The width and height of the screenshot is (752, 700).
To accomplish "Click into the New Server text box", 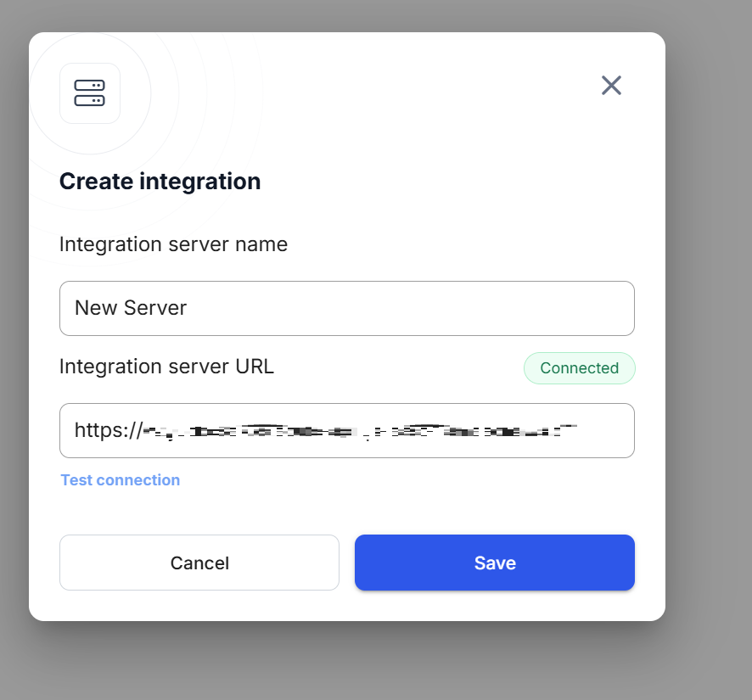I will pyautogui.click(x=346, y=308).
